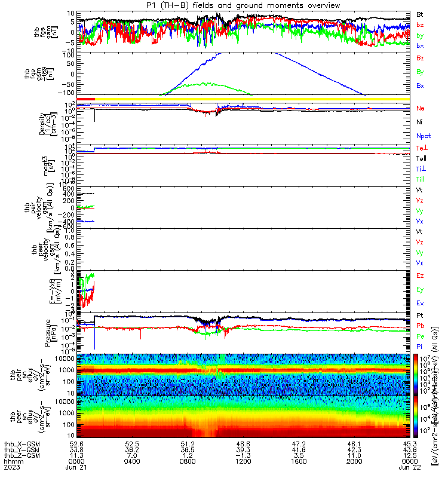Screen dimensions: 448x478
Task: Click the Ti⊥ temperature legend label
Action: click(421, 168)
